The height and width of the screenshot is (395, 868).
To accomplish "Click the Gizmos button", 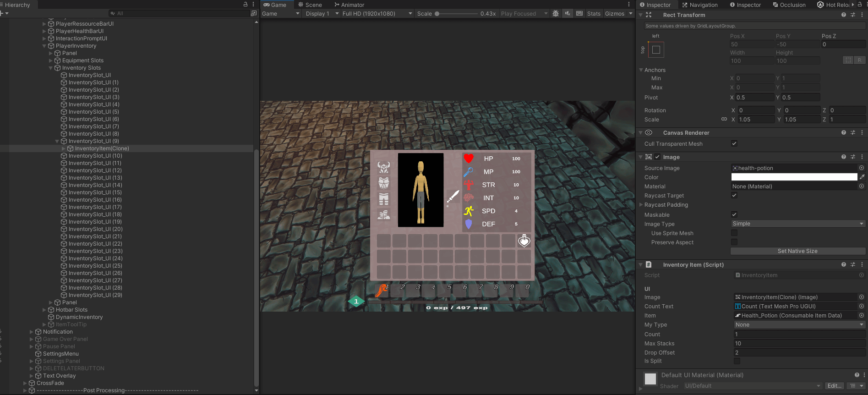I will point(615,13).
